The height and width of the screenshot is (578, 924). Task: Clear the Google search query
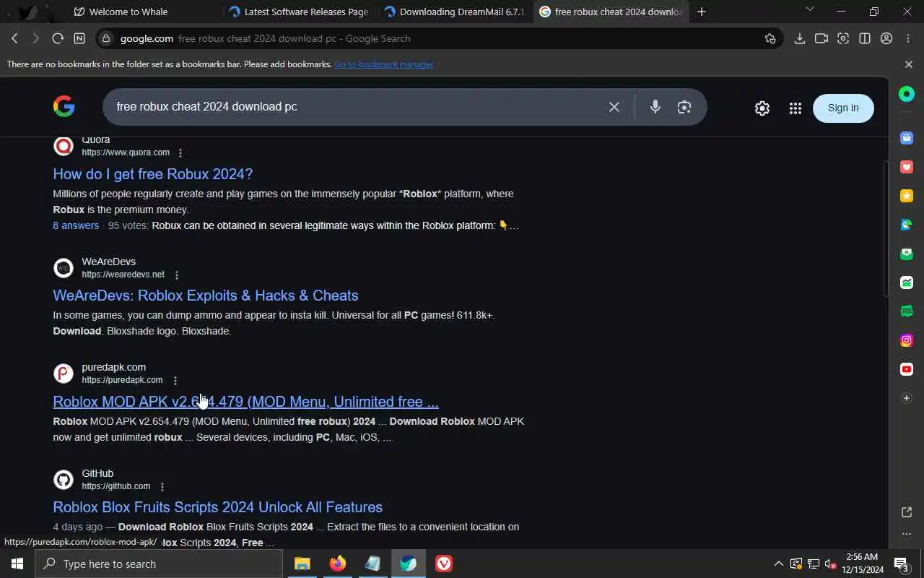point(614,107)
